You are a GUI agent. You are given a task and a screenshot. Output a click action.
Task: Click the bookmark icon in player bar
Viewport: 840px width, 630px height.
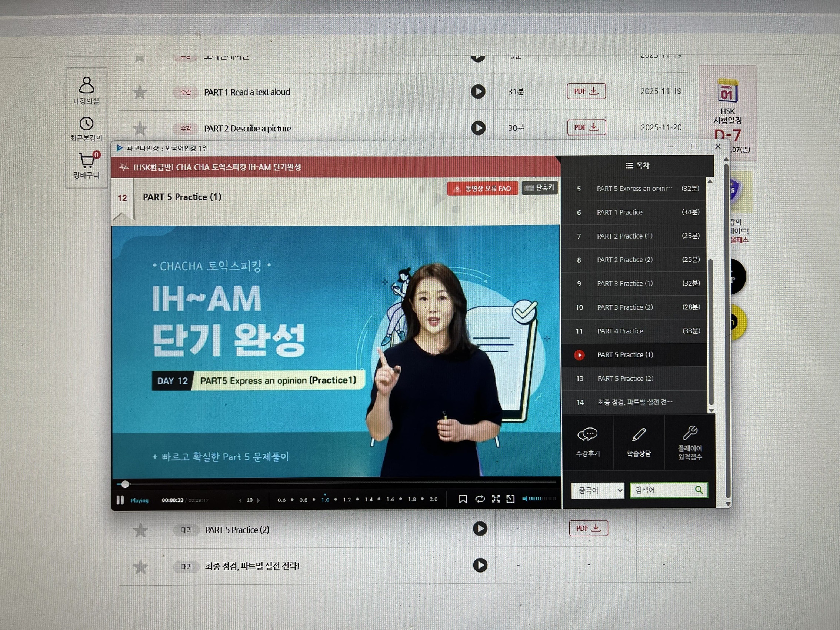(x=463, y=499)
